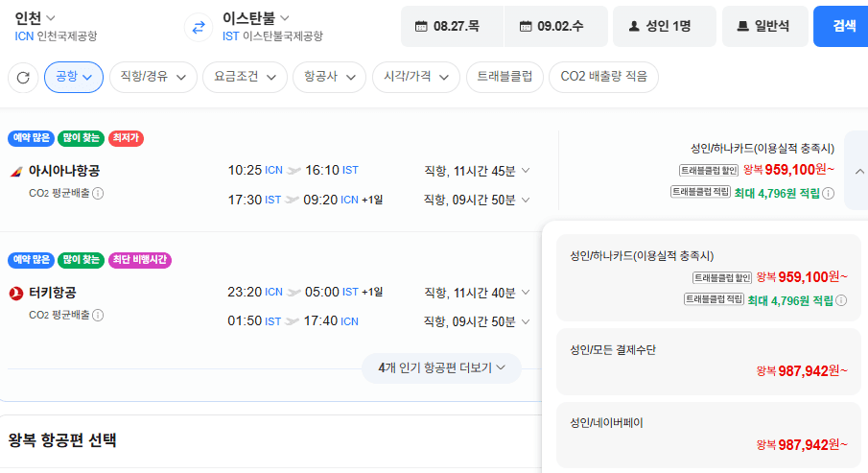Open CO2 info icon for Turkish Airlines
Viewport: 868px width, 473px height.
(x=98, y=315)
